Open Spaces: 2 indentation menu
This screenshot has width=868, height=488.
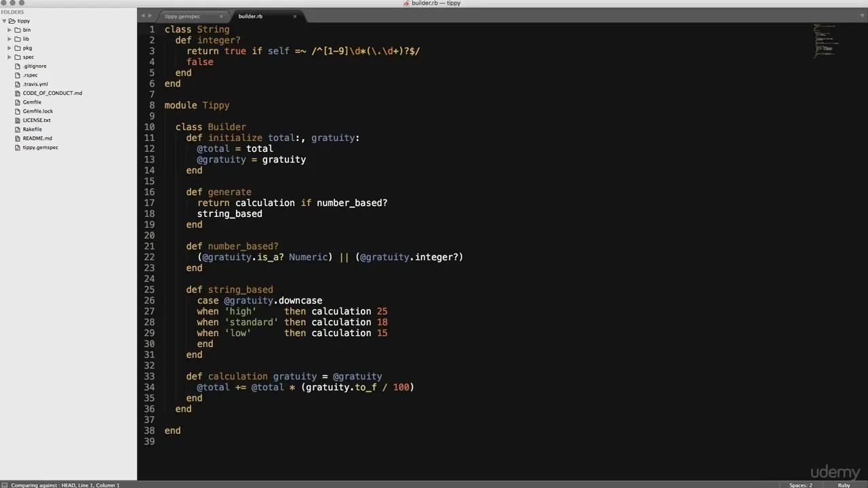(800, 485)
